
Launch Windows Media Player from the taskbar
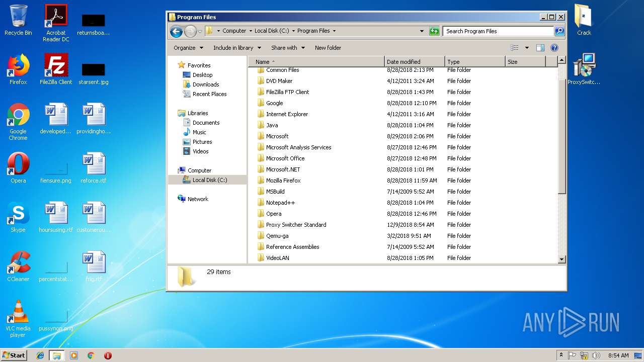(x=74, y=355)
